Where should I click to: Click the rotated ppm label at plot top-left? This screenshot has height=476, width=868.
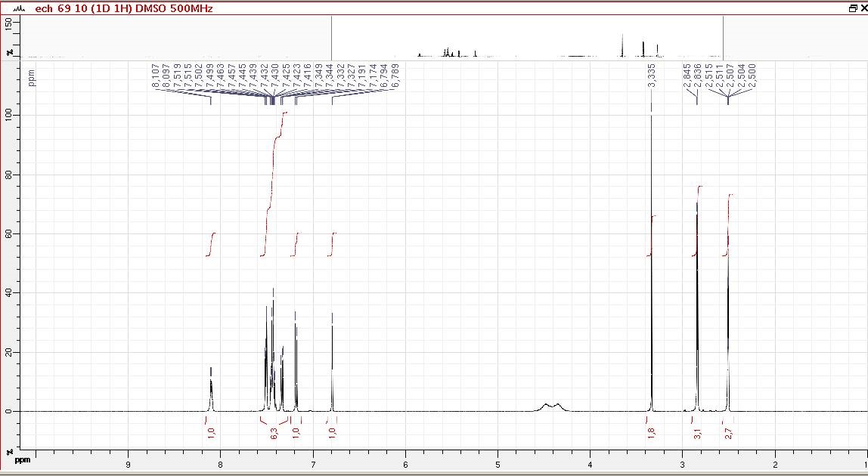[x=31, y=78]
